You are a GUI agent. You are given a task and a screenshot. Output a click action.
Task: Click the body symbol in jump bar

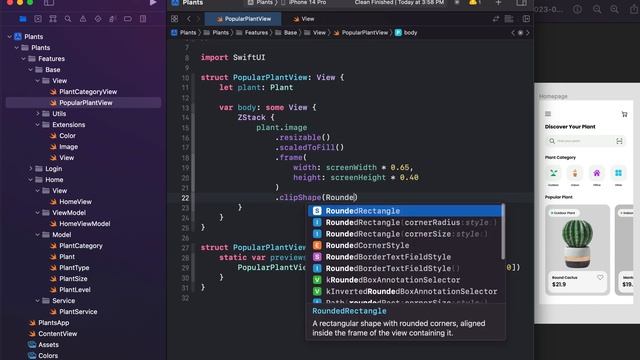point(406,33)
